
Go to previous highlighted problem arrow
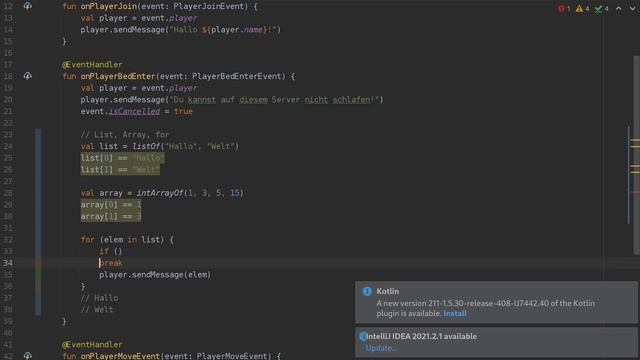[619, 9]
